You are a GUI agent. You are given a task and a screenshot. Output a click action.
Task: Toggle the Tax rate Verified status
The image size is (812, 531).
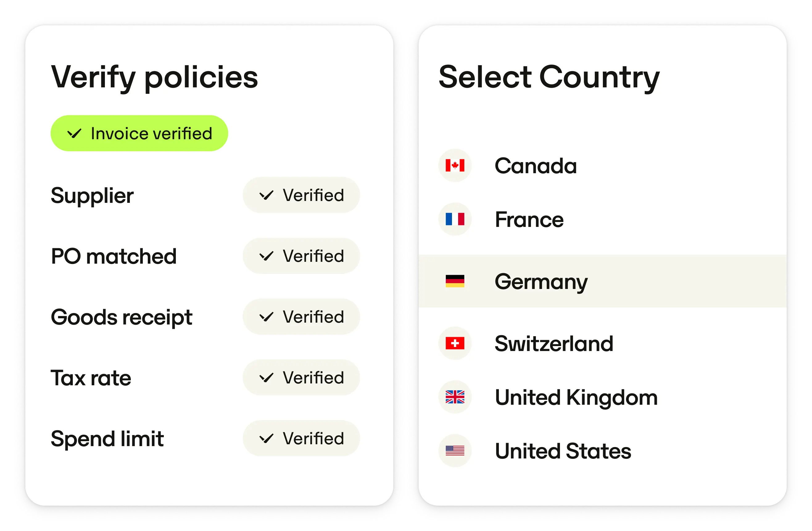point(301,378)
